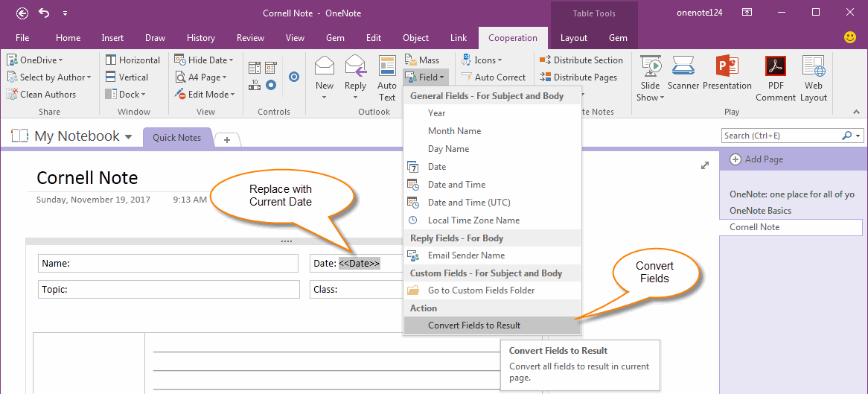Insert Date and Time (UTC) field
This screenshot has height=394, width=868.
[x=493, y=203]
